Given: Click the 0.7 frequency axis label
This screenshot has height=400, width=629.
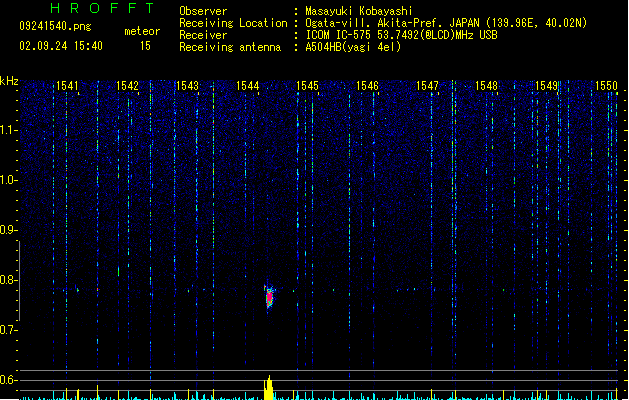Looking at the screenshot, I should point(8,330).
